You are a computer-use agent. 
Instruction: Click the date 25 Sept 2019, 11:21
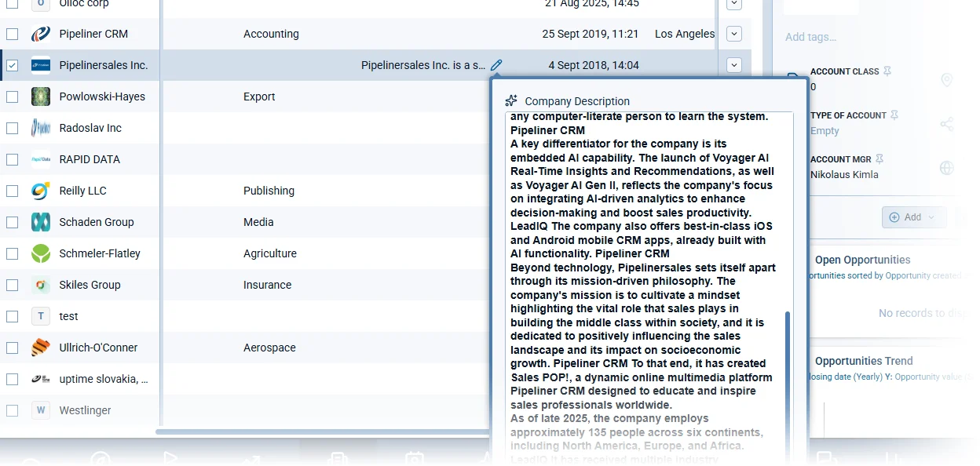click(x=591, y=34)
